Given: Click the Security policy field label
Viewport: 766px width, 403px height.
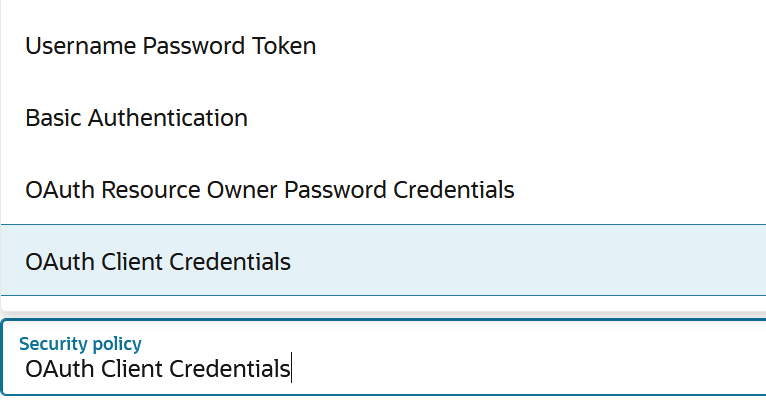Looking at the screenshot, I should pos(80,344).
